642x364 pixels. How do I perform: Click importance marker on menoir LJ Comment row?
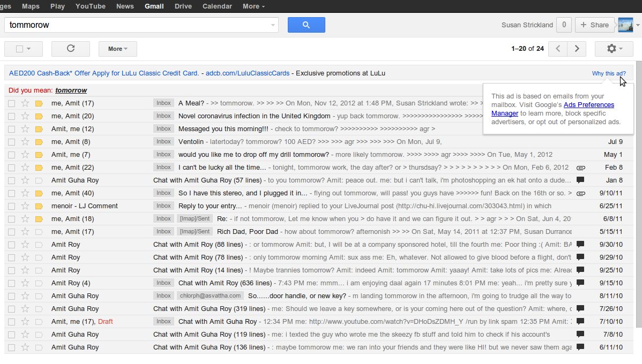coord(39,206)
